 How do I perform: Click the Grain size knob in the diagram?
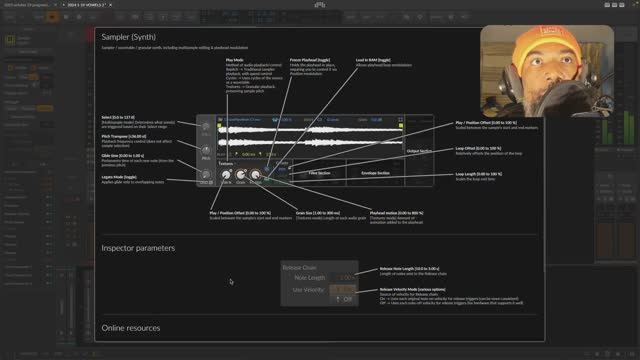click(241, 175)
